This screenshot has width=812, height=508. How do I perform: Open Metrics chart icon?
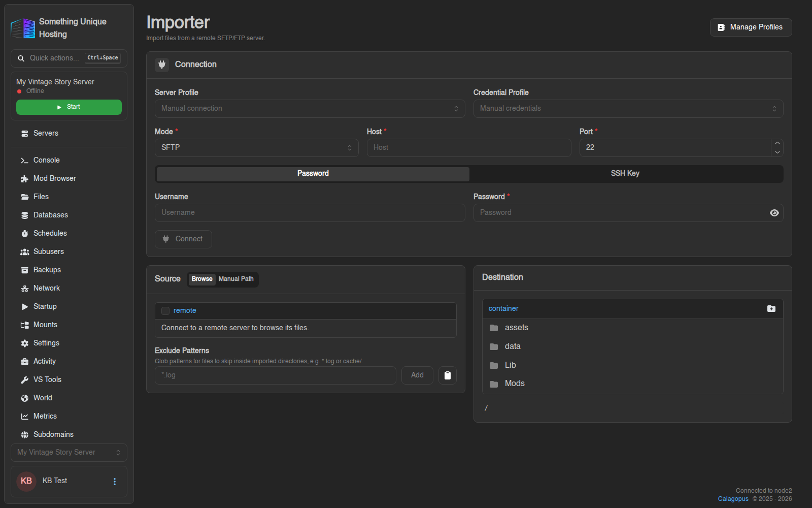pos(24,417)
